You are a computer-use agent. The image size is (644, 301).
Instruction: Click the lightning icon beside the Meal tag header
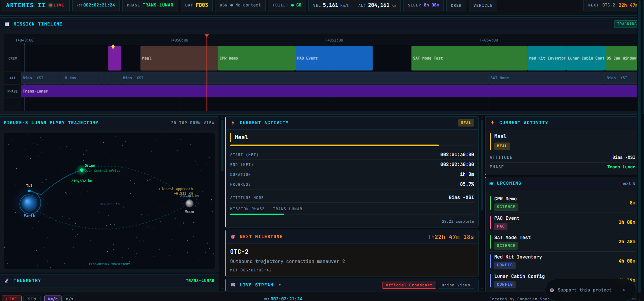[x=233, y=123]
